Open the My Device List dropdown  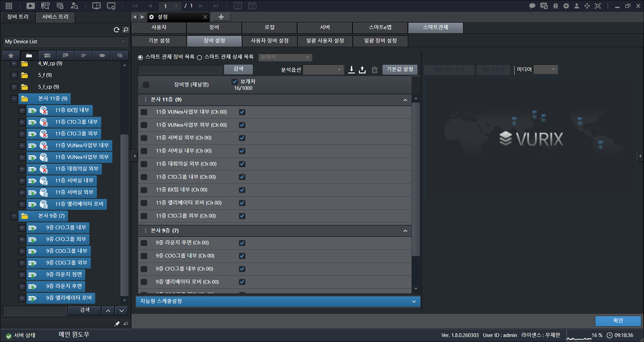coord(65,42)
